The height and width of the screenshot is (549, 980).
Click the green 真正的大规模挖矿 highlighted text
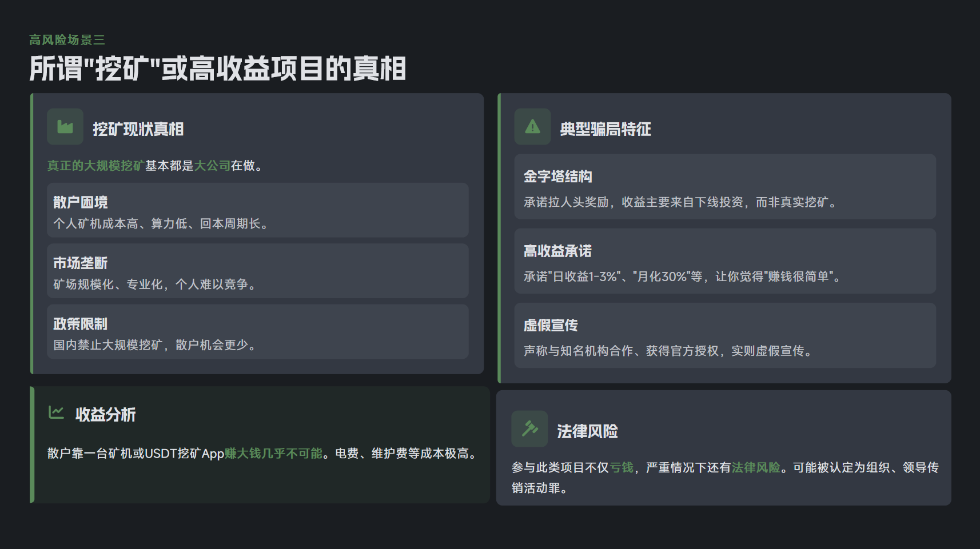click(95, 166)
